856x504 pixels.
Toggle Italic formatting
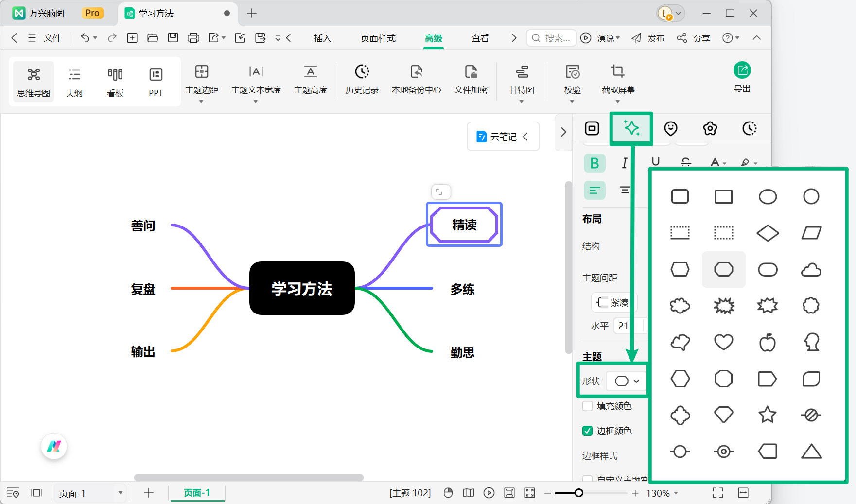point(625,163)
